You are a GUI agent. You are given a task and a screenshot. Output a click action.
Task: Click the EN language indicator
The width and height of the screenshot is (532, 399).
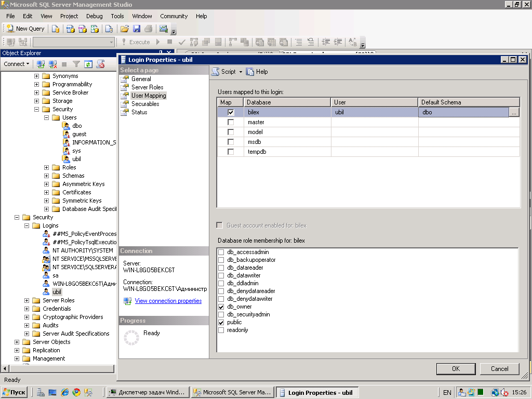pos(447,393)
